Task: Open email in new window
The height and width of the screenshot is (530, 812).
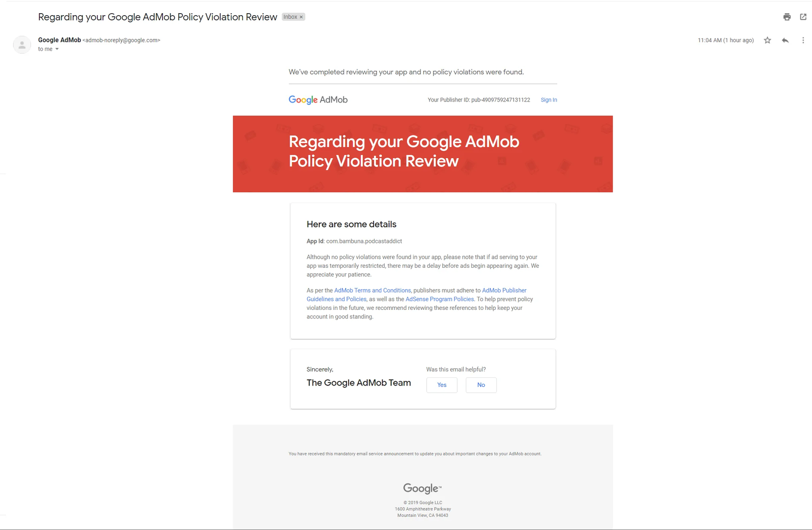Action: (803, 17)
